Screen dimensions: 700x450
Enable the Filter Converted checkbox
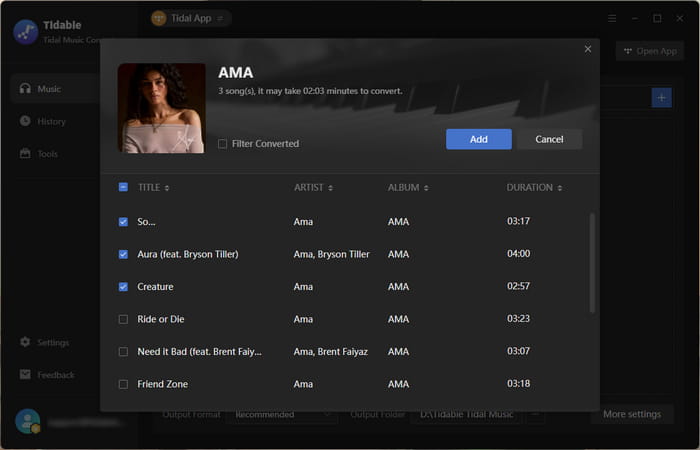point(222,144)
